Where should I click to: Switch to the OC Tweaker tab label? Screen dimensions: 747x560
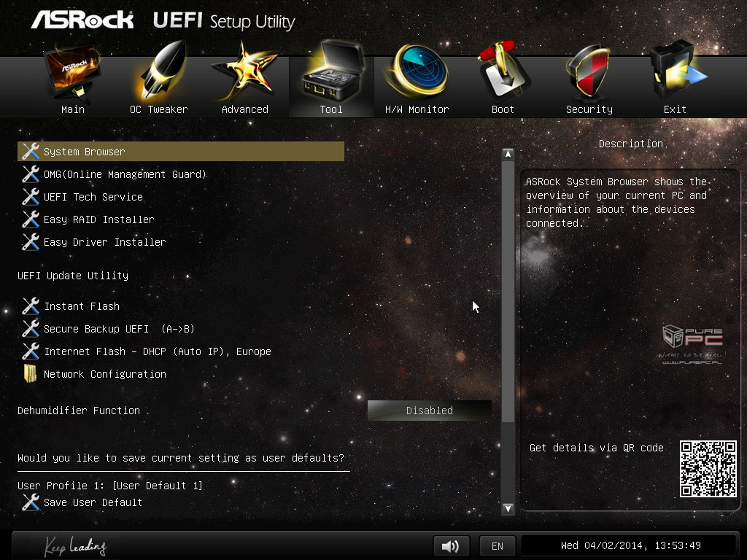[x=159, y=109]
